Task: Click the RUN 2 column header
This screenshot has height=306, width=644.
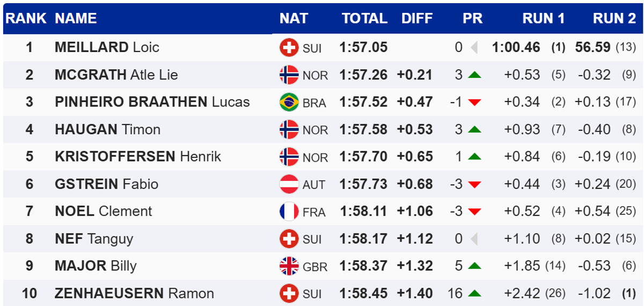Action: click(x=614, y=18)
